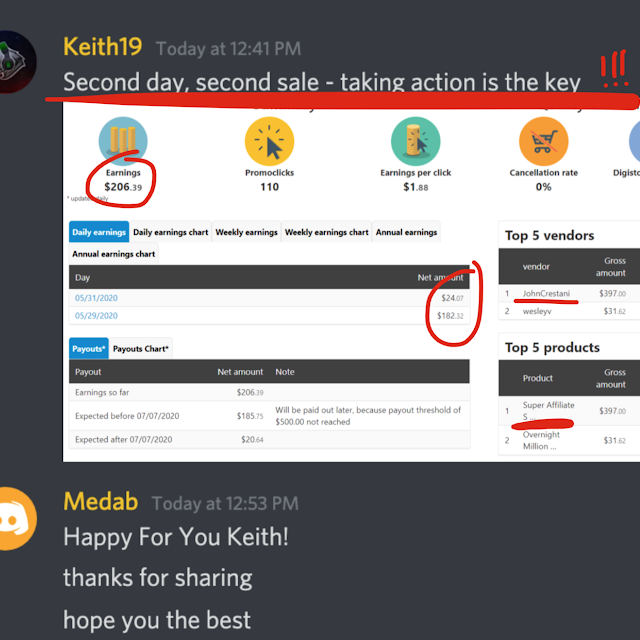640x640 pixels.
Task: Click the Earnings per click icon
Action: [x=416, y=141]
